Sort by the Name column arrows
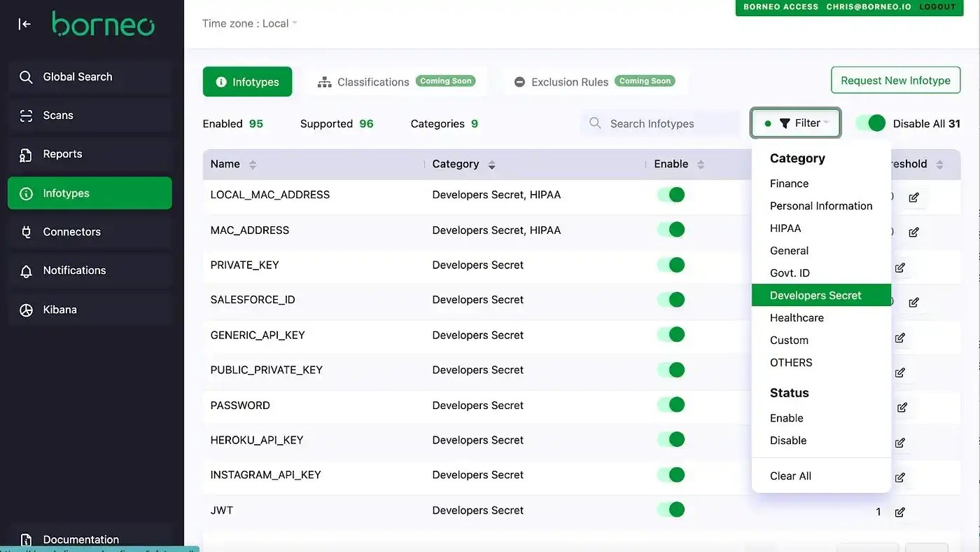 pos(253,165)
